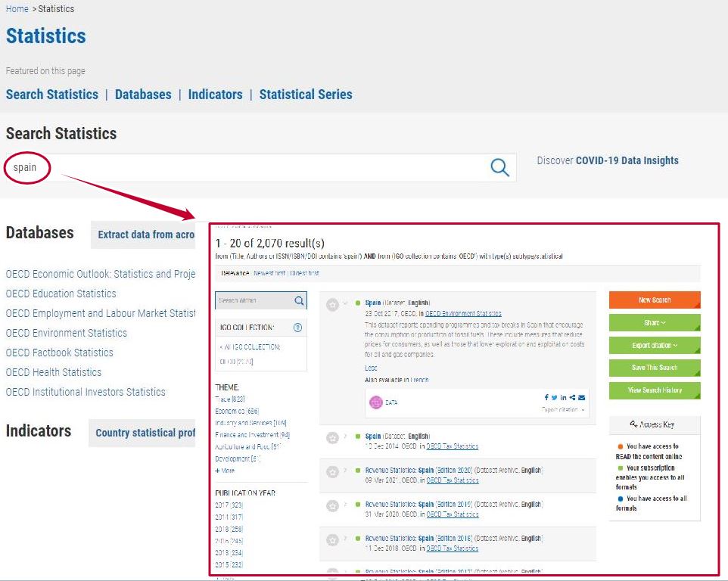Collapse the description with the Less link
The width and height of the screenshot is (728, 581).
point(371,368)
